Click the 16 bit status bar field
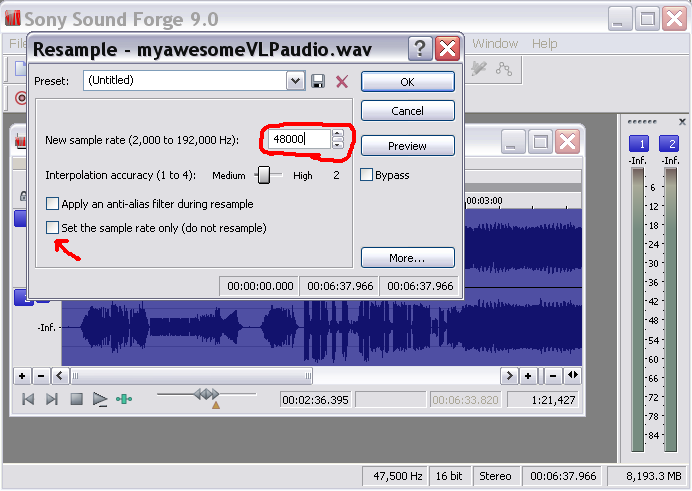The width and height of the screenshot is (692, 491). click(x=449, y=476)
